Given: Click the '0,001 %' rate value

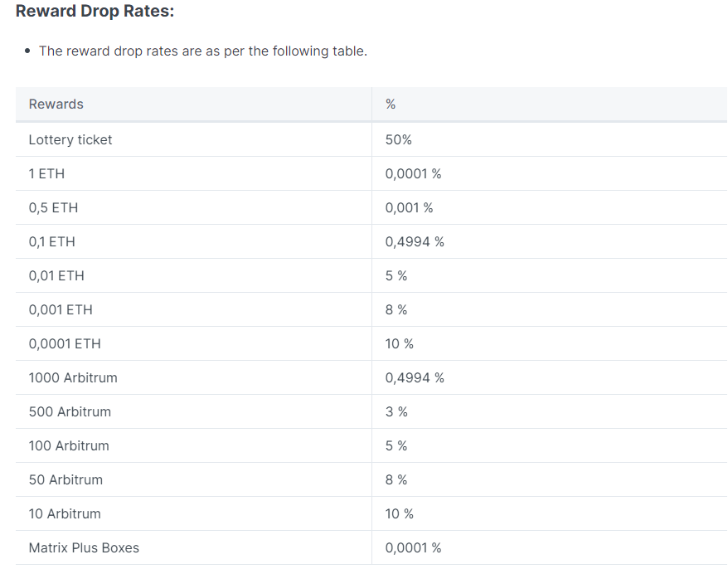Looking at the screenshot, I should [409, 207].
